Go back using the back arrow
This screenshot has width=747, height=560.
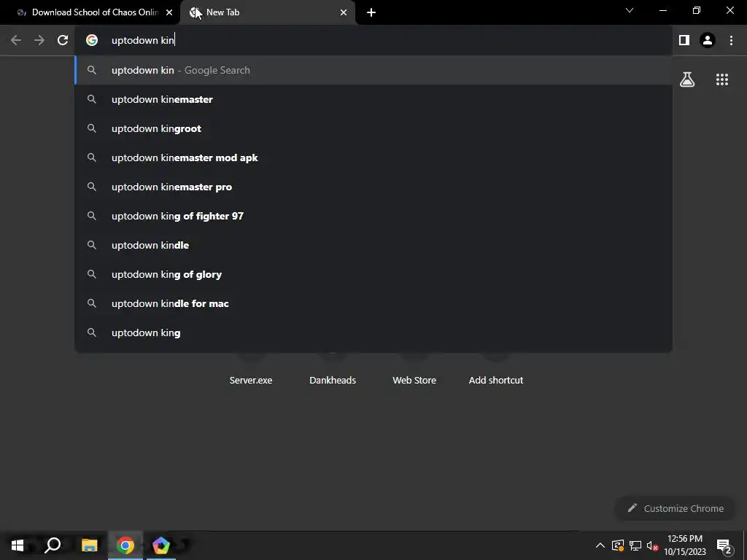point(16,40)
